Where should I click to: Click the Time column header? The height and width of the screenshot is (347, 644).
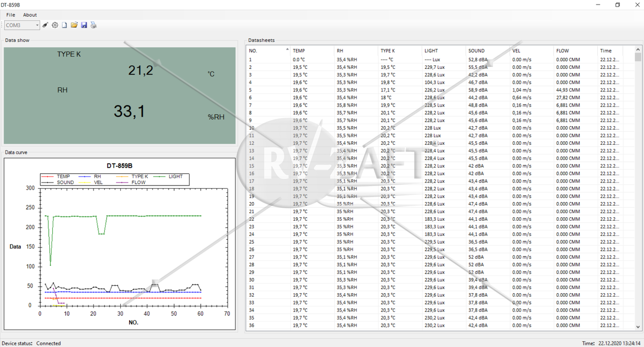click(x=610, y=51)
